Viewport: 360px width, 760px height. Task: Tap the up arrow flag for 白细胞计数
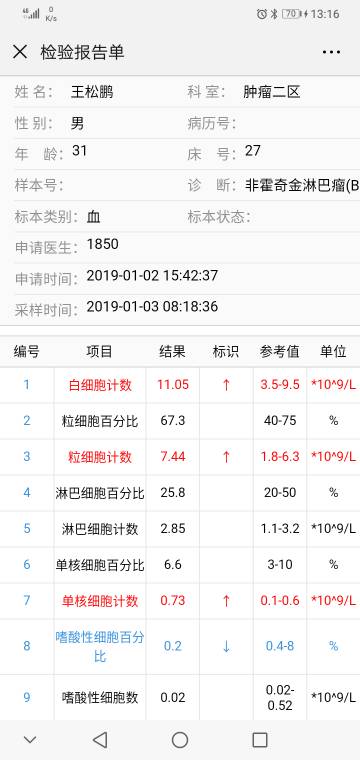226,385
